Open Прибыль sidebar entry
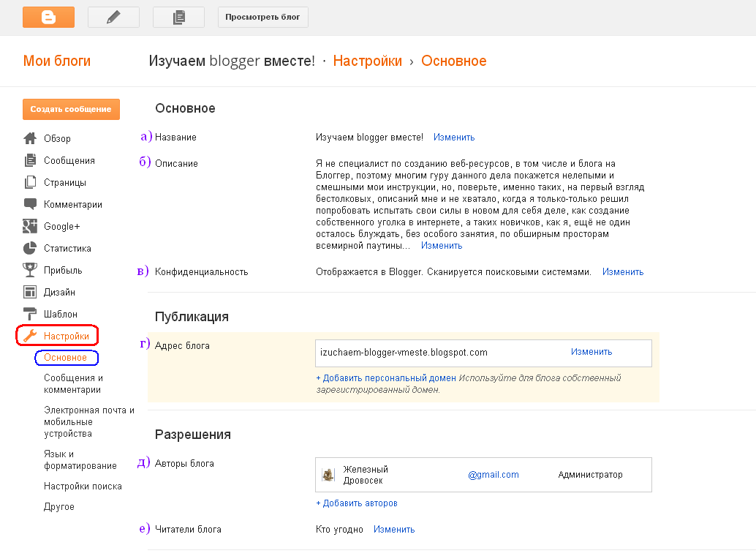756x556 pixels. coord(63,270)
